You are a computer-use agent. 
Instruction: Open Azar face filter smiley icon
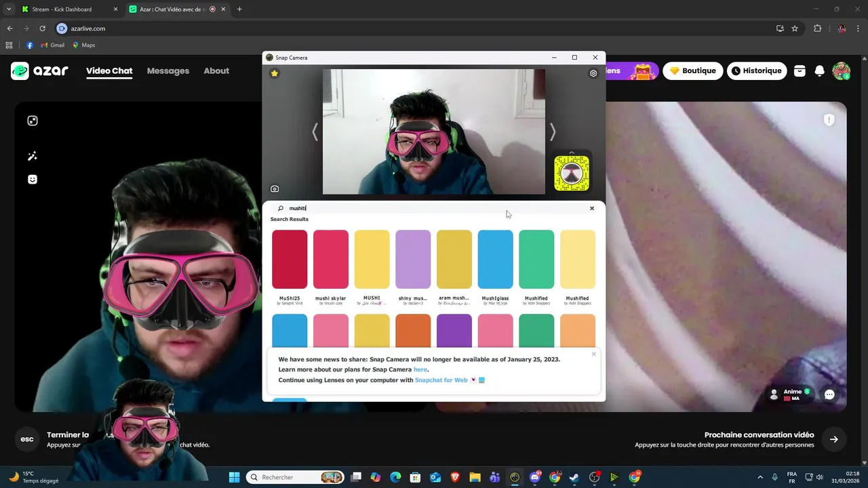pos(33,180)
